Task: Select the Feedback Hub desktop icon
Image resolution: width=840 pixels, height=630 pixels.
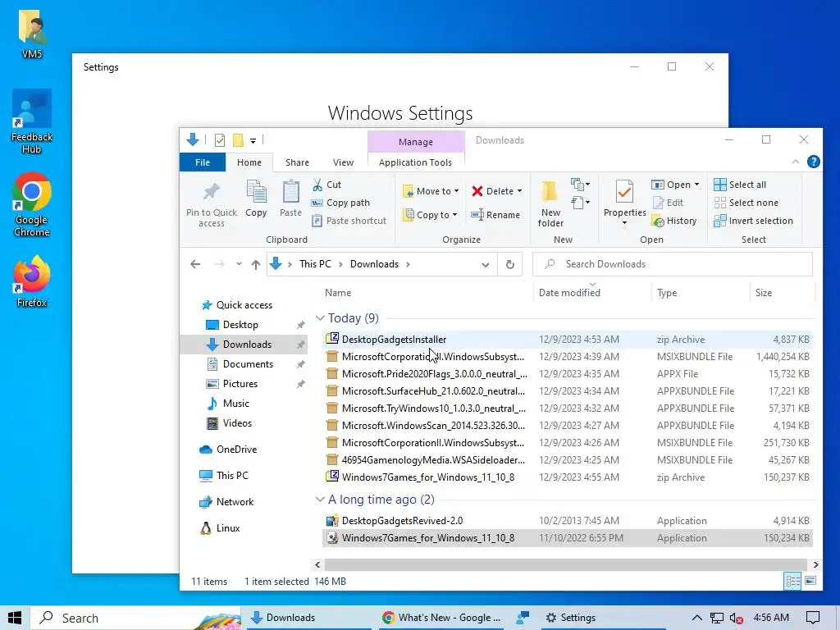Action: pyautogui.click(x=32, y=122)
